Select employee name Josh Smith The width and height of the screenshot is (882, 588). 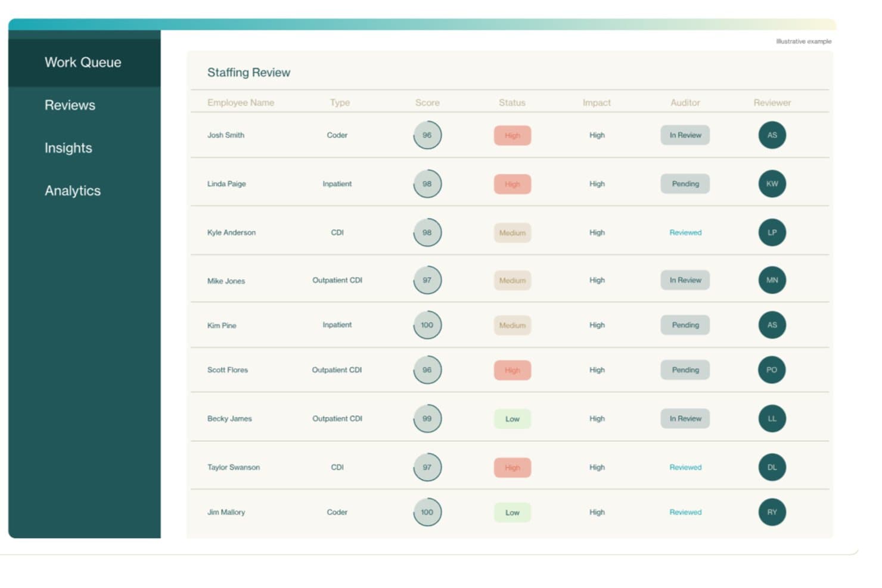(x=226, y=135)
